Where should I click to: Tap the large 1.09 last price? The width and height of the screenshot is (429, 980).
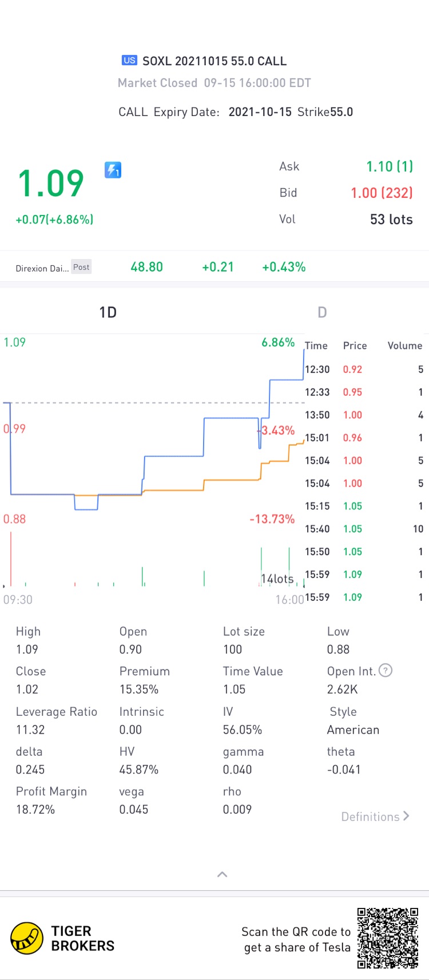51,184
